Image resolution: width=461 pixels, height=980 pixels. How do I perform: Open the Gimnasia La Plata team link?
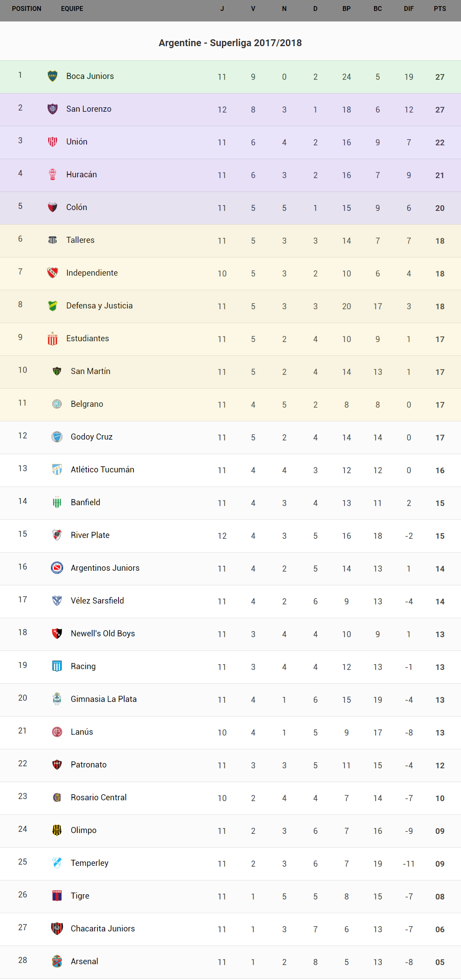coord(104,699)
